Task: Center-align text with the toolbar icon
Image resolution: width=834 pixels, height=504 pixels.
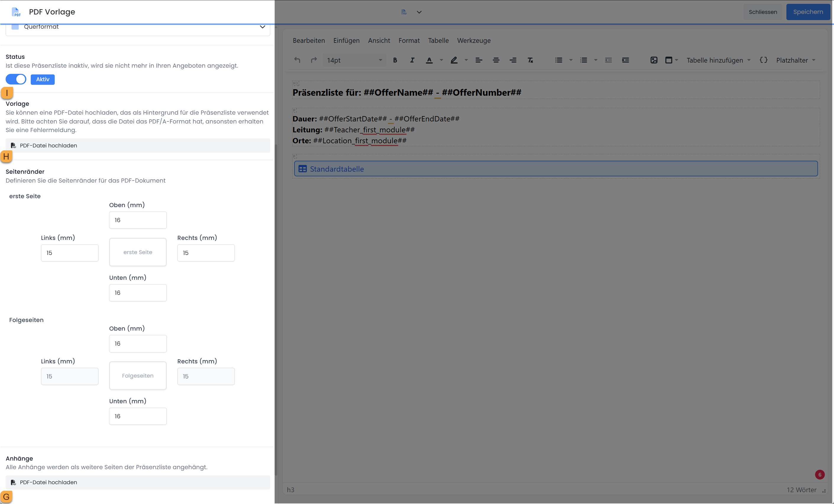Action: [x=496, y=60]
